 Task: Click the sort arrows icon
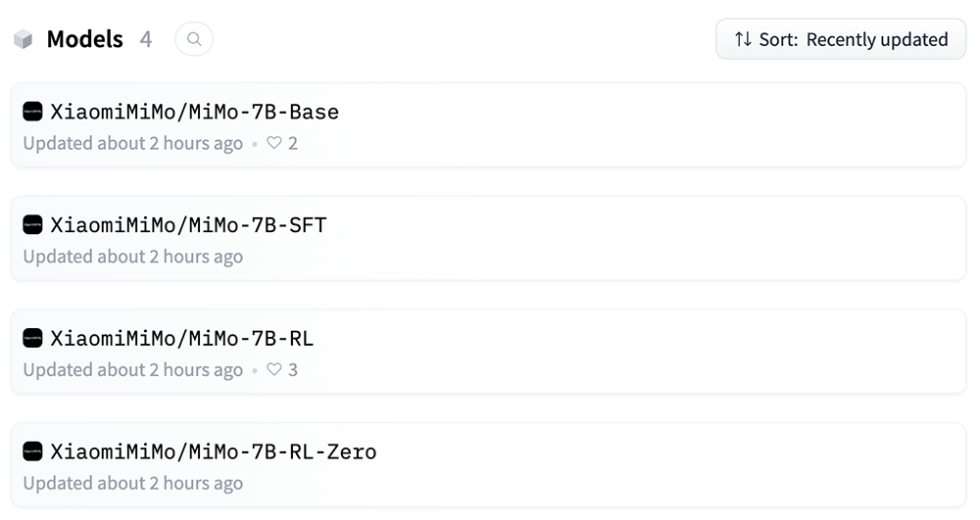pyautogui.click(x=743, y=40)
